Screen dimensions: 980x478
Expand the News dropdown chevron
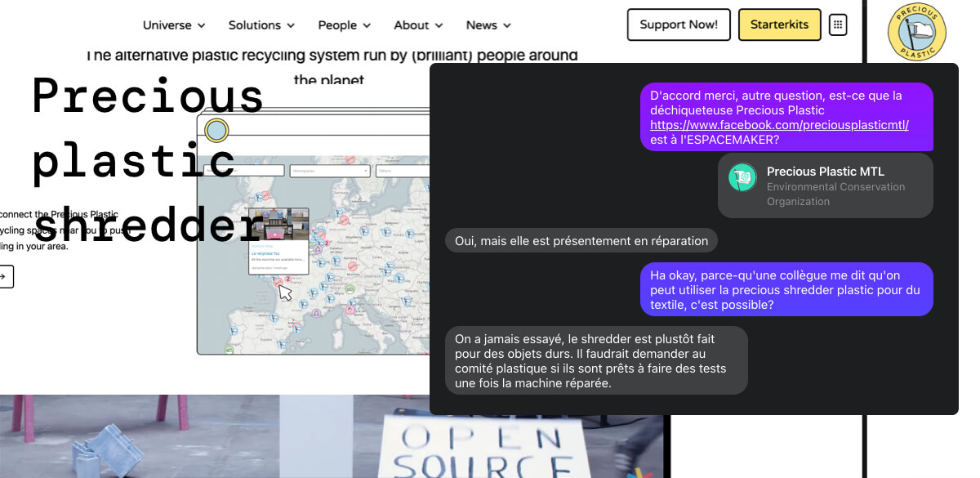click(x=507, y=26)
